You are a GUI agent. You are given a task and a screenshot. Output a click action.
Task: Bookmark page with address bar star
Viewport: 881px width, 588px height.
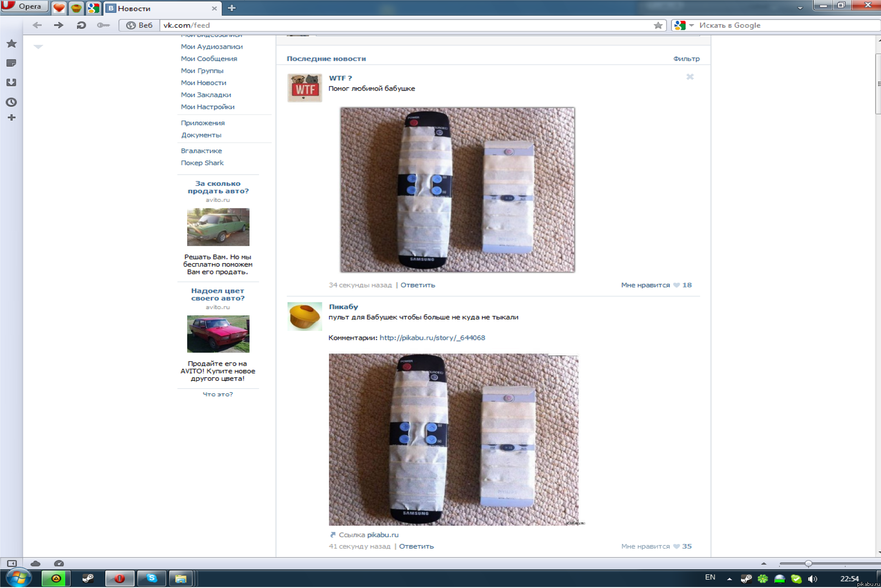658,25
